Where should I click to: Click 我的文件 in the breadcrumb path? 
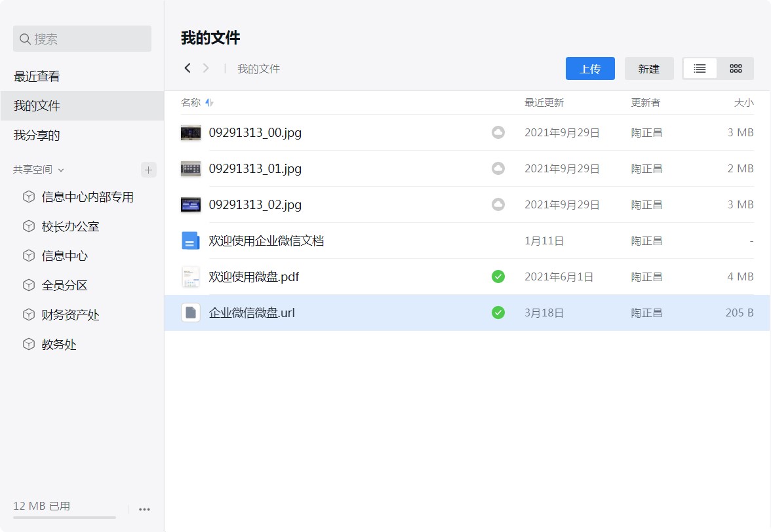(258, 69)
